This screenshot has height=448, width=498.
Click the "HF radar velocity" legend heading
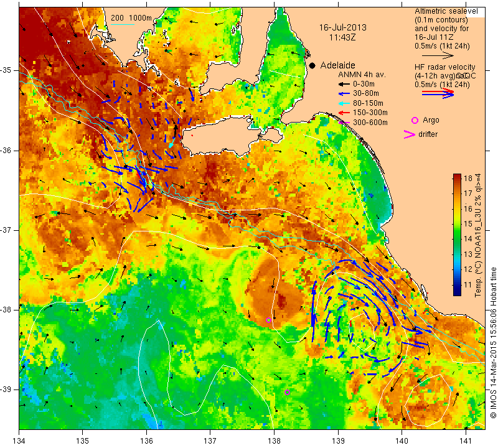coord(444,67)
